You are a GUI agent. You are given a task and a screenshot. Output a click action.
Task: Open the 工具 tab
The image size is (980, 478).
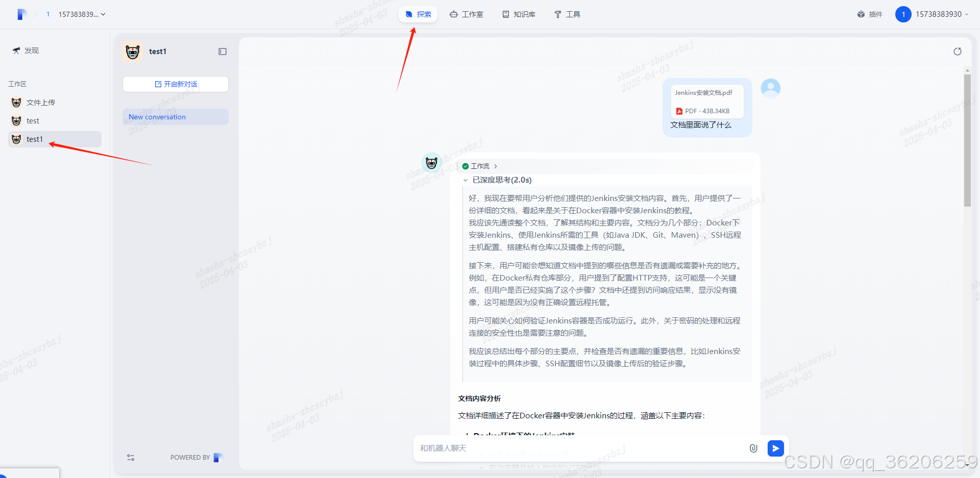[x=567, y=14]
